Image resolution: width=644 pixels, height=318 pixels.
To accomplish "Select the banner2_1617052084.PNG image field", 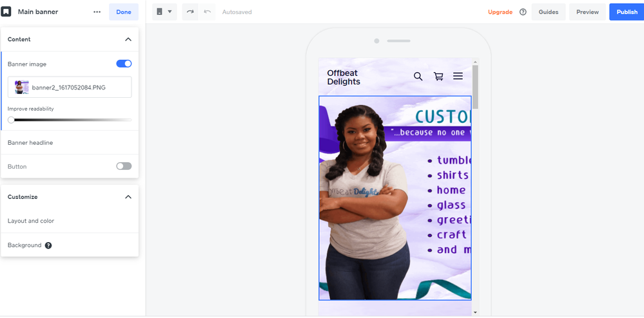I will pos(70,87).
